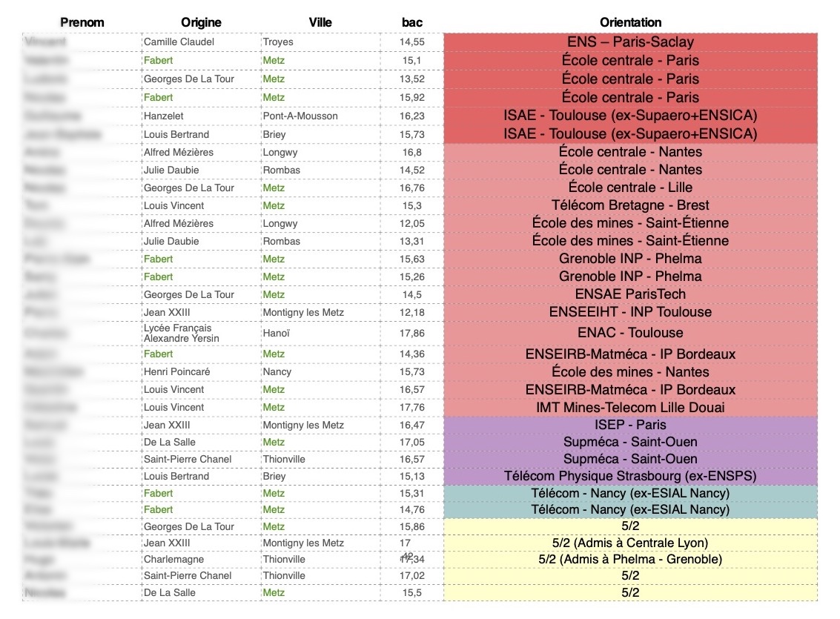The width and height of the screenshot is (840, 619).
Task: Select the Hanoï city cell
Action: [320, 333]
